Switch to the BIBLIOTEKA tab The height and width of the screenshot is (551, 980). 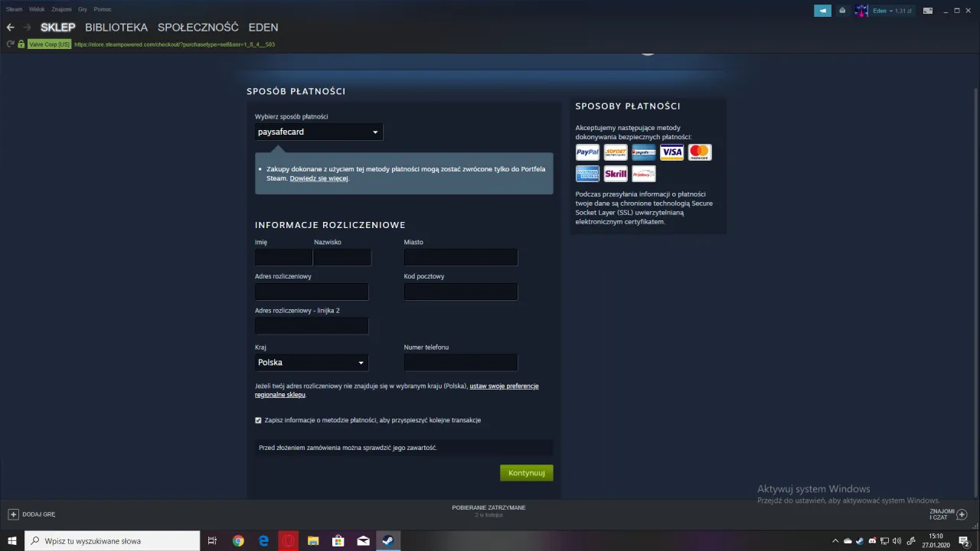coord(116,27)
